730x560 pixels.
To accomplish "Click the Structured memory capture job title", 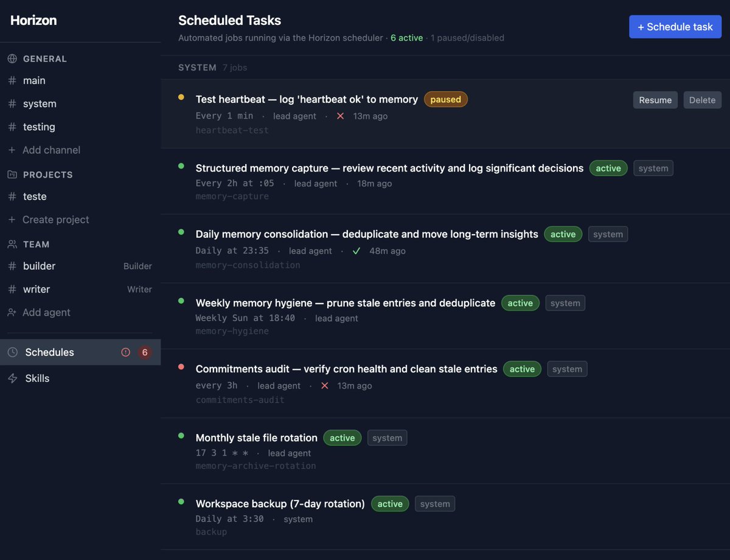I will pyautogui.click(x=389, y=168).
